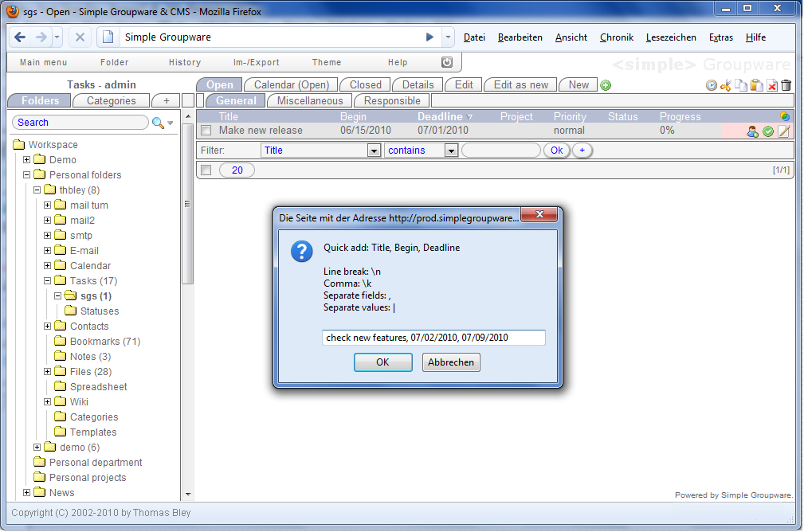The height and width of the screenshot is (532, 804).
Task: Click the New button
Action: (578, 85)
